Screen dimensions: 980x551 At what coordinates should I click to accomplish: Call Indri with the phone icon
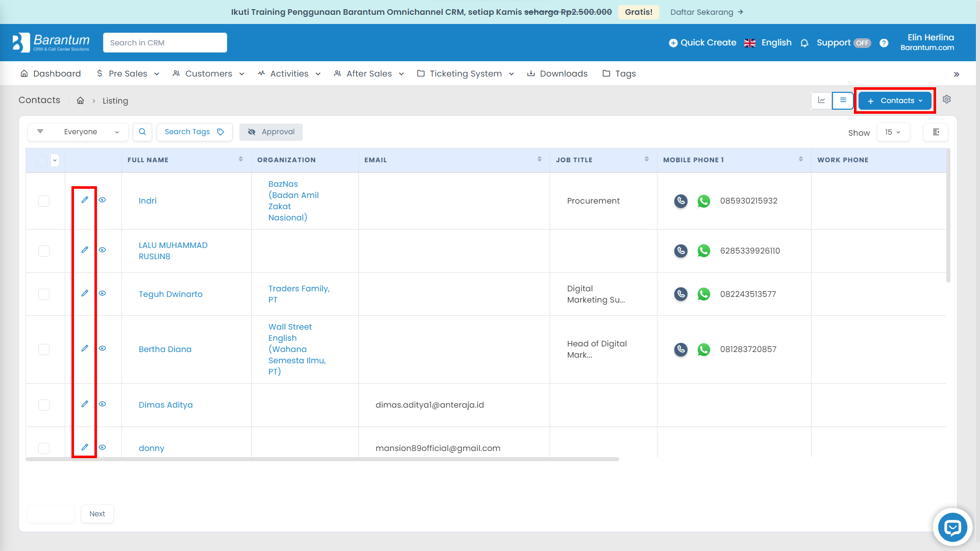tap(681, 201)
